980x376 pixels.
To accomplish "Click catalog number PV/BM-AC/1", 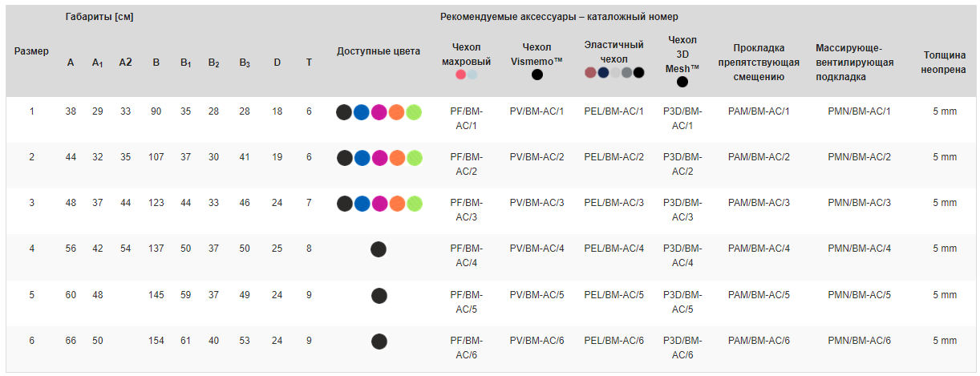I will (537, 111).
